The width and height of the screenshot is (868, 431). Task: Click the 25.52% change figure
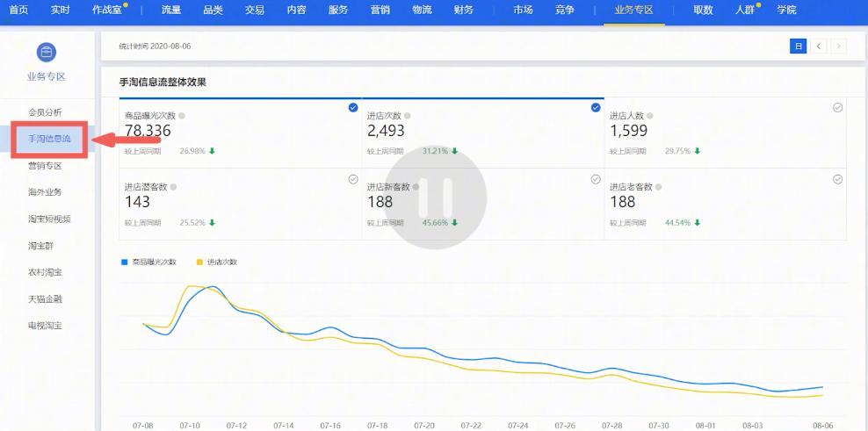192,222
